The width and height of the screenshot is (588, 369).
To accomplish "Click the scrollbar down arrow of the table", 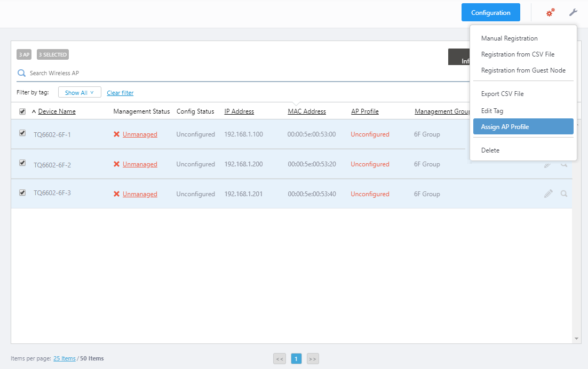I will click(576, 339).
